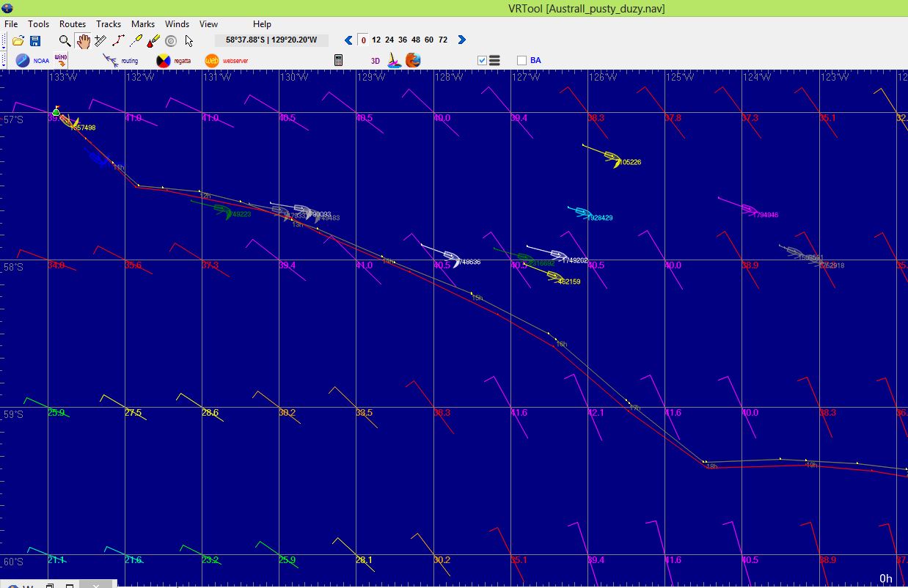
Task: Switch to the 3D view
Action: click(375, 61)
